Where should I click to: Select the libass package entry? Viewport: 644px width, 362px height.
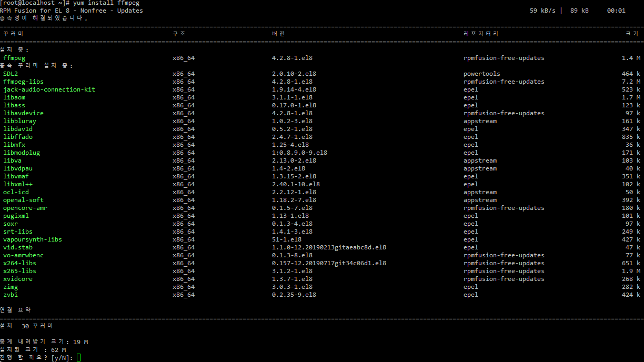[14, 105]
